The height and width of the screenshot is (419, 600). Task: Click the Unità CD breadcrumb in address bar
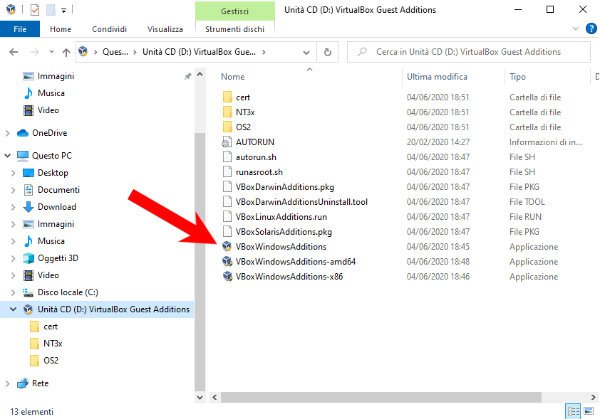coord(199,52)
